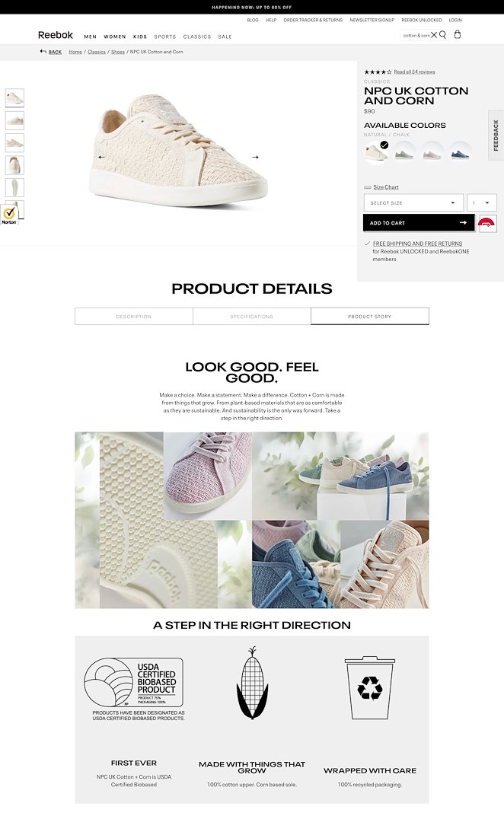The width and height of the screenshot is (504, 816).
Task: Open the quantity dropdown
Action: [x=482, y=203]
